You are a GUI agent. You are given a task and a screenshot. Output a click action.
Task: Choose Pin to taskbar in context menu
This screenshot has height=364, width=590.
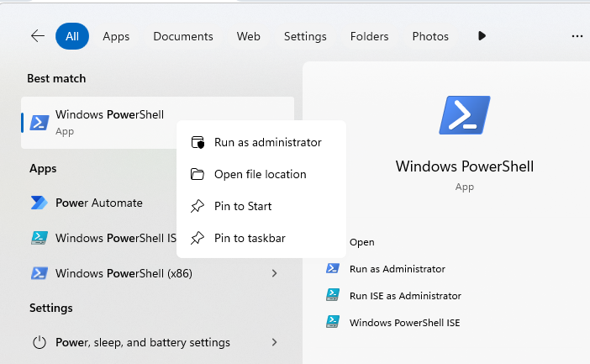261,238
